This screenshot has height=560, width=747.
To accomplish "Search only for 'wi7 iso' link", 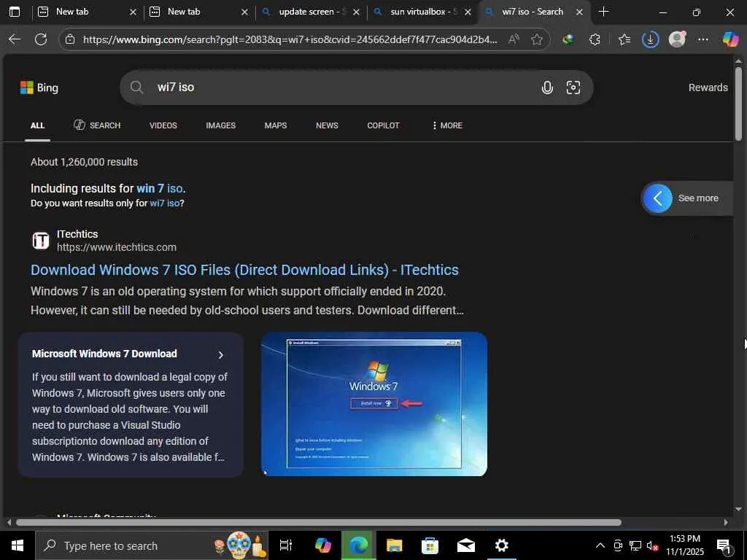I will click(164, 203).
